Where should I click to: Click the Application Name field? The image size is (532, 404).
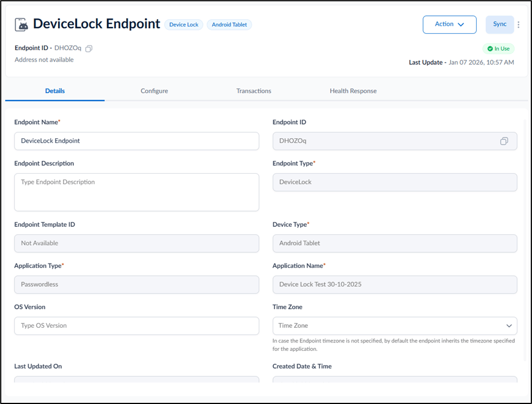(394, 284)
